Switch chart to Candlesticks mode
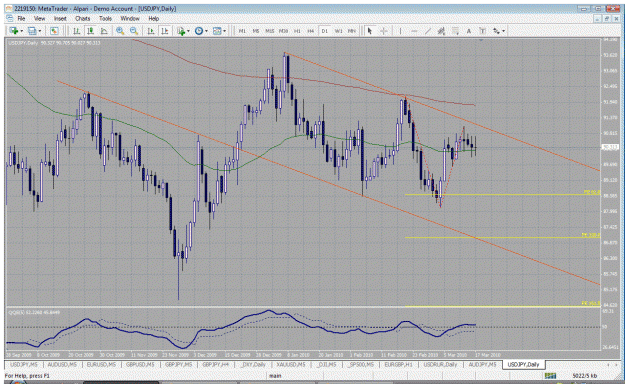Screen dimensions: 625x384 click(x=90, y=31)
